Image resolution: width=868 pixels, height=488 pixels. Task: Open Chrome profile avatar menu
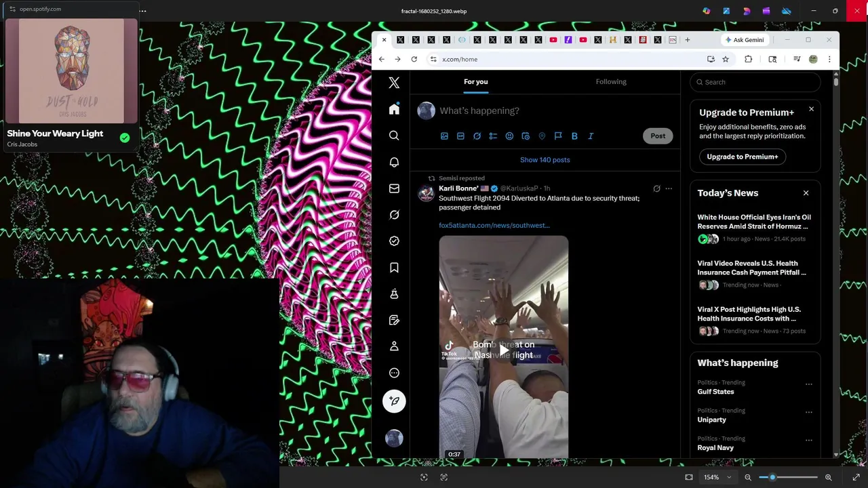813,59
